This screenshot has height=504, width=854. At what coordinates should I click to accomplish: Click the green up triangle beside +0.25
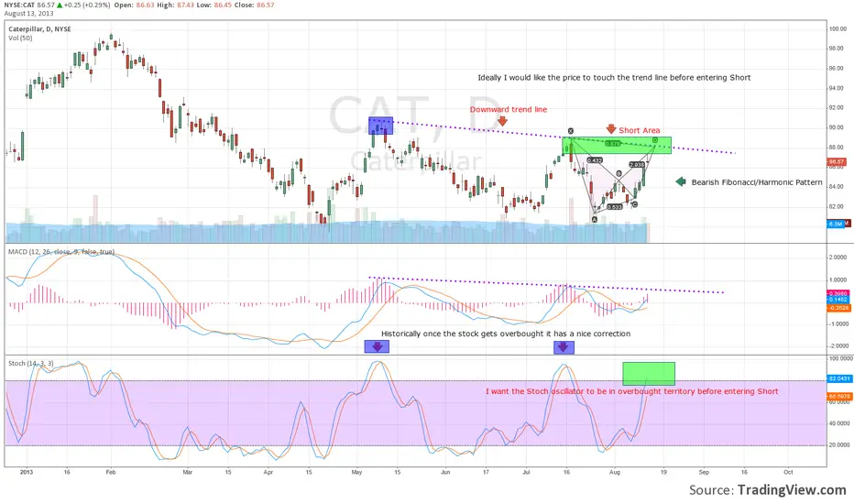[60, 5]
